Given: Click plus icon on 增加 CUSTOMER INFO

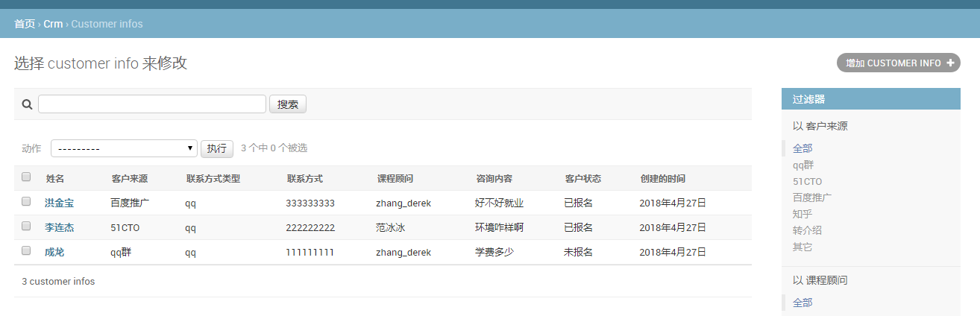Looking at the screenshot, I should [950, 63].
